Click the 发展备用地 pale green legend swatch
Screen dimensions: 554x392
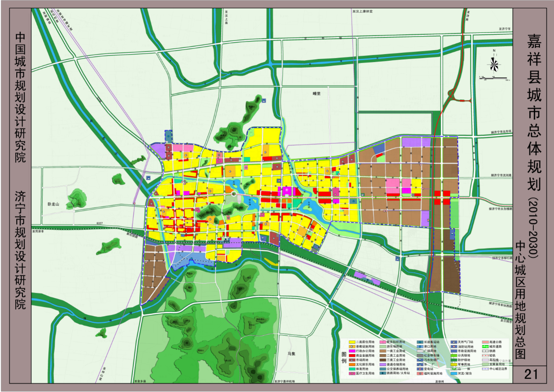(x=485, y=365)
